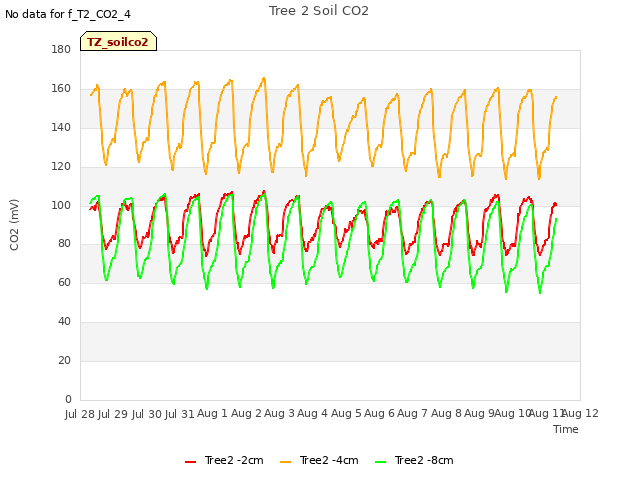Click the x-axis label Aug 8
640x480 pixels.
point(446,413)
